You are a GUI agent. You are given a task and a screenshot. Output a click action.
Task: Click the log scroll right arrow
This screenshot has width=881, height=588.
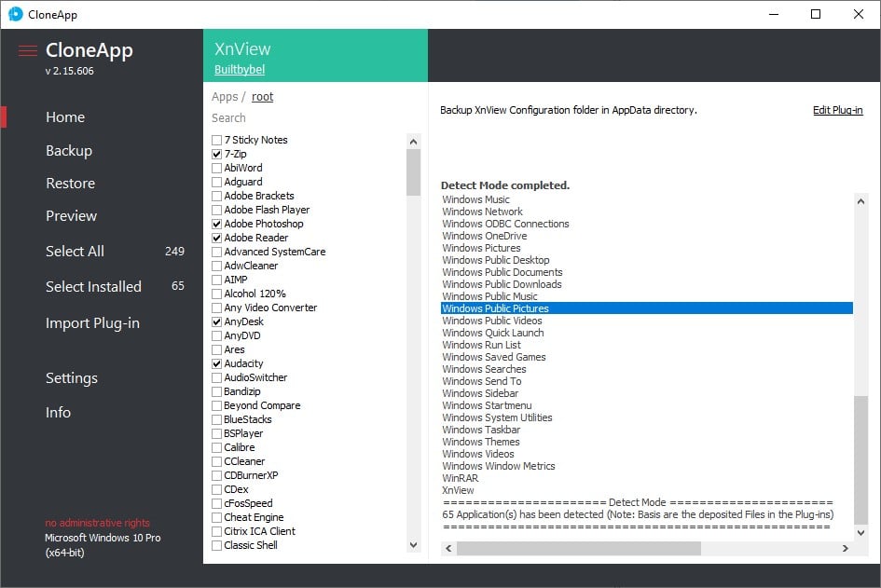(x=846, y=549)
